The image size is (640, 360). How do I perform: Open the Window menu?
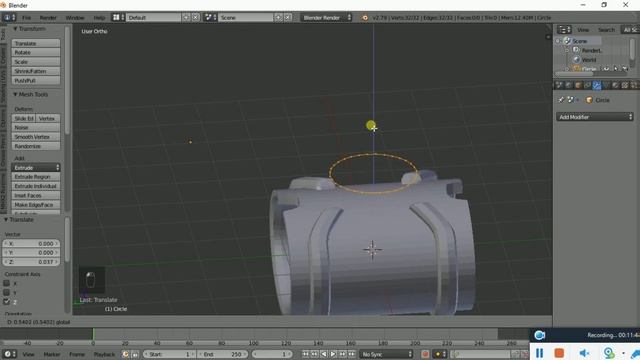(75, 18)
